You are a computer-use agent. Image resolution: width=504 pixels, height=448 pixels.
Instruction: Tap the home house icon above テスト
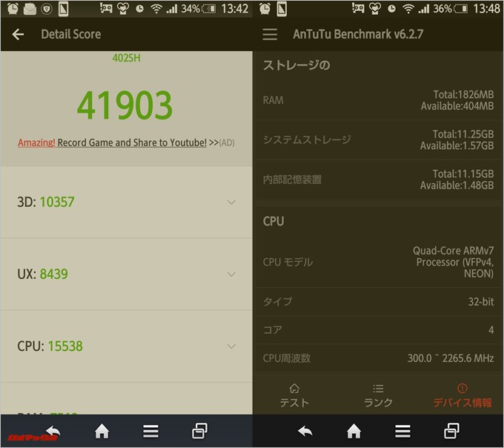(294, 389)
